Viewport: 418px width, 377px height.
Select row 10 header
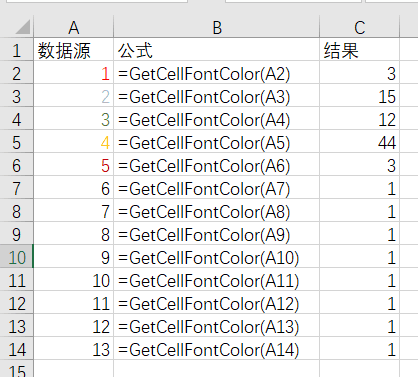(x=17, y=257)
